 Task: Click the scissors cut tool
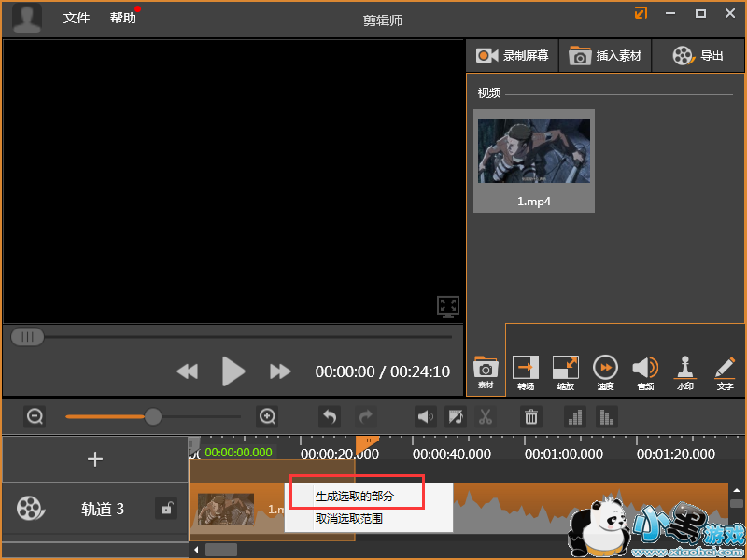486,417
